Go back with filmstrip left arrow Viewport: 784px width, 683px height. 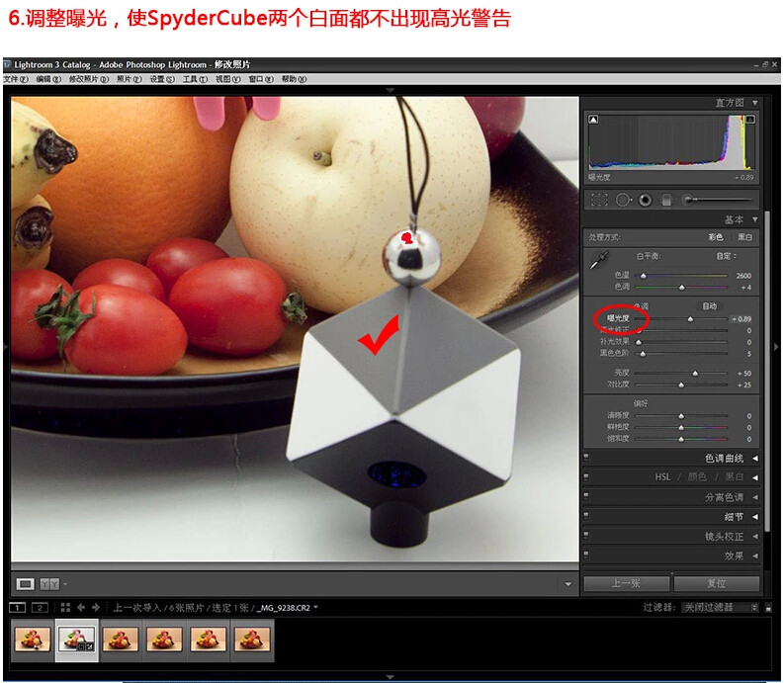[x=80, y=608]
